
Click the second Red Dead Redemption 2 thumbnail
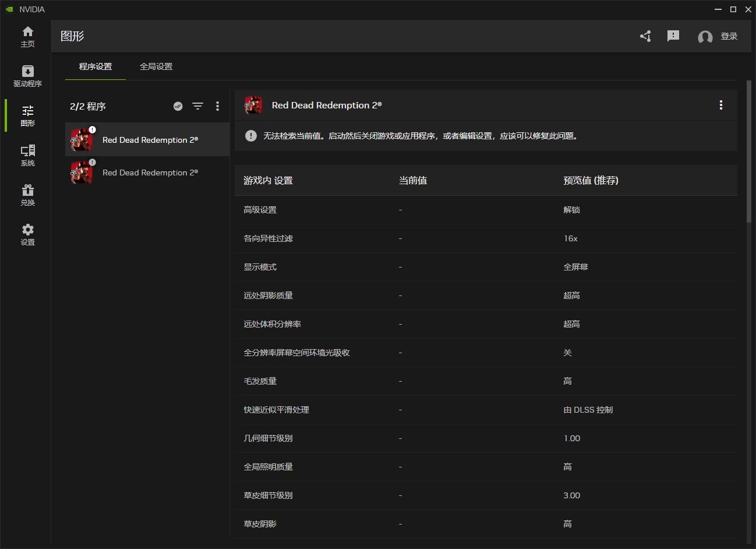(82, 173)
